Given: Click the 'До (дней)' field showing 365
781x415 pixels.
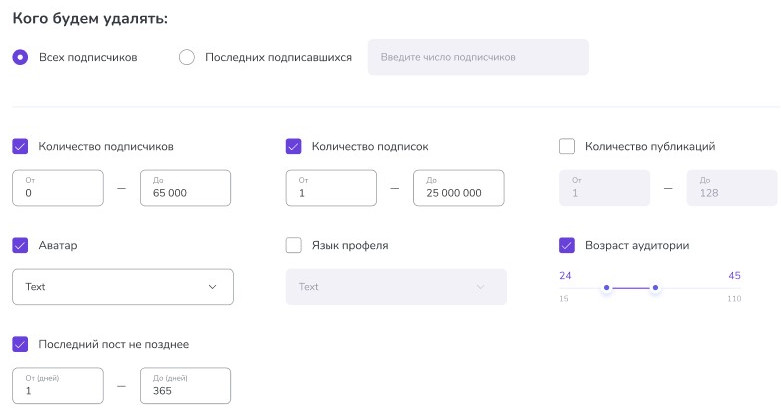Looking at the screenshot, I should click(x=185, y=386).
